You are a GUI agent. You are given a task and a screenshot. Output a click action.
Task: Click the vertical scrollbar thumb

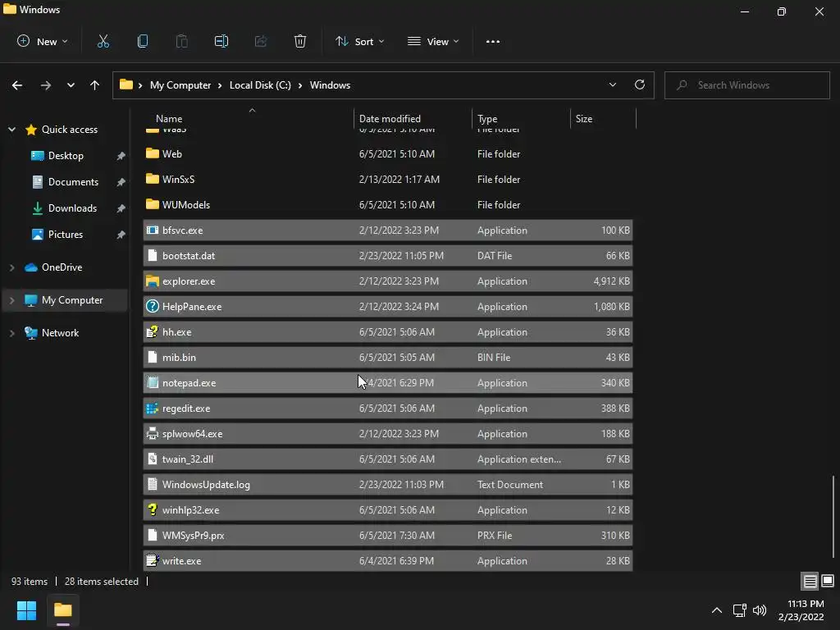(833, 517)
